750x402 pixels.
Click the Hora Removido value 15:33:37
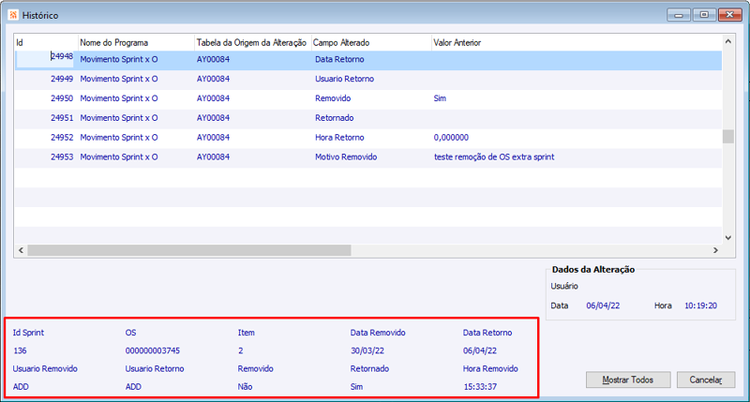tap(480, 387)
